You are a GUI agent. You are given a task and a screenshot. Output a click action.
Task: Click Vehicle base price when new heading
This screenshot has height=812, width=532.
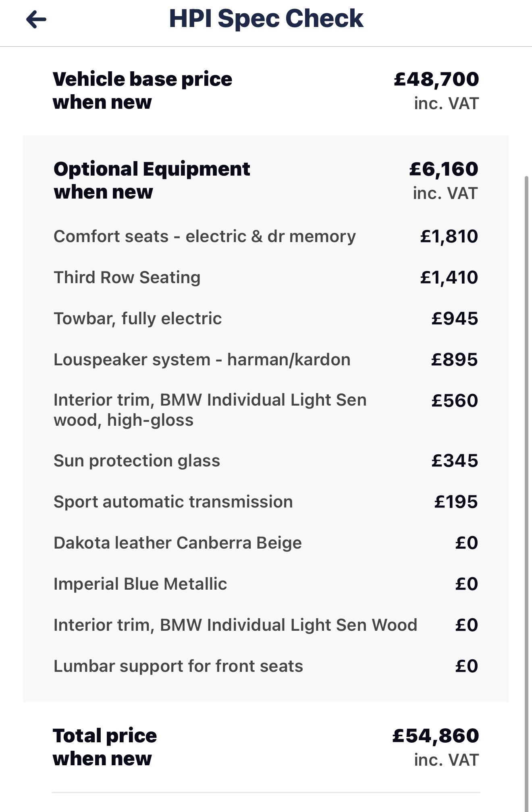(x=143, y=91)
